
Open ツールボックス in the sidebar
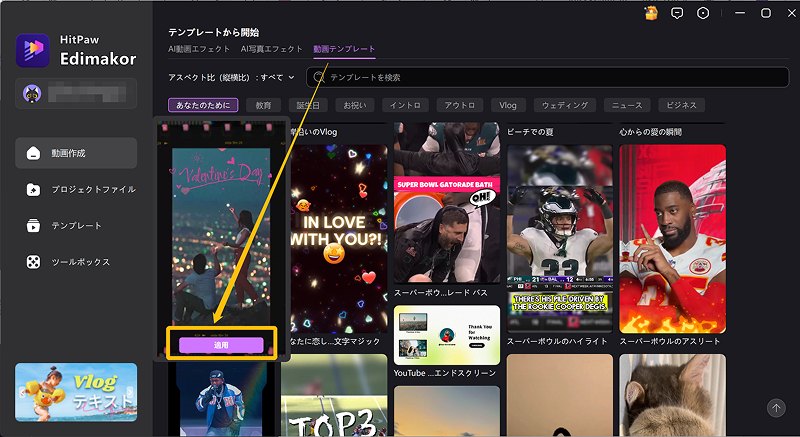coord(76,262)
